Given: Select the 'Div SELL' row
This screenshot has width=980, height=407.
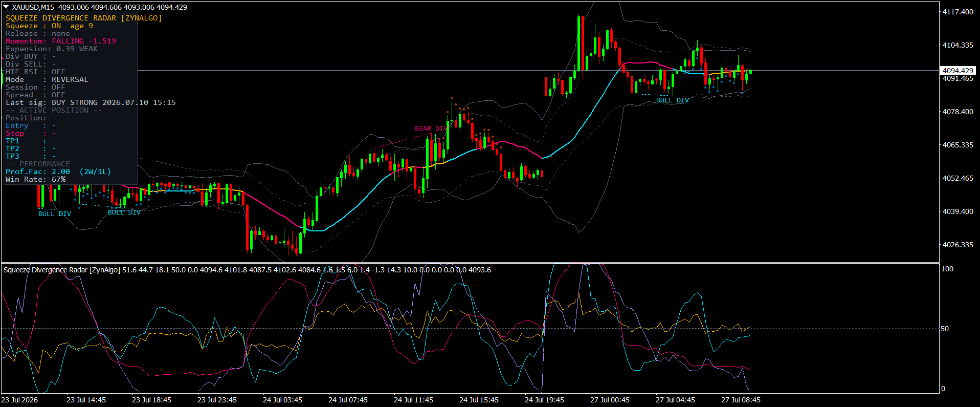Looking at the screenshot, I should [x=31, y=64].
